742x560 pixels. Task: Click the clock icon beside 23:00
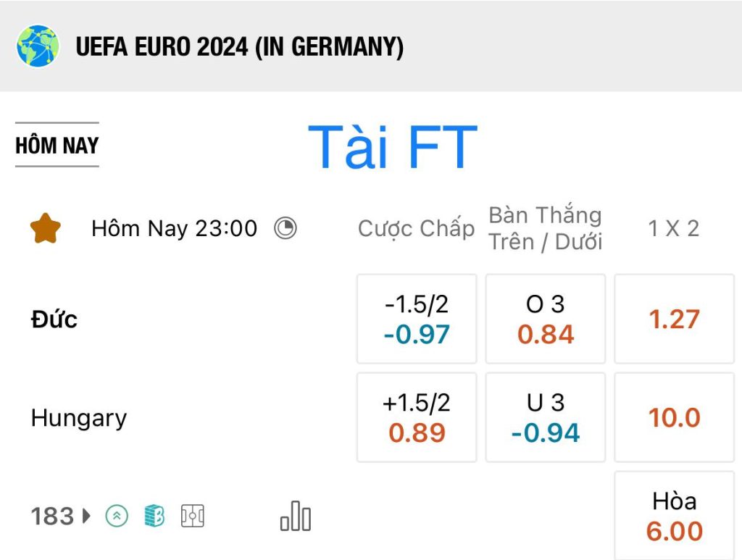[285, 228]
